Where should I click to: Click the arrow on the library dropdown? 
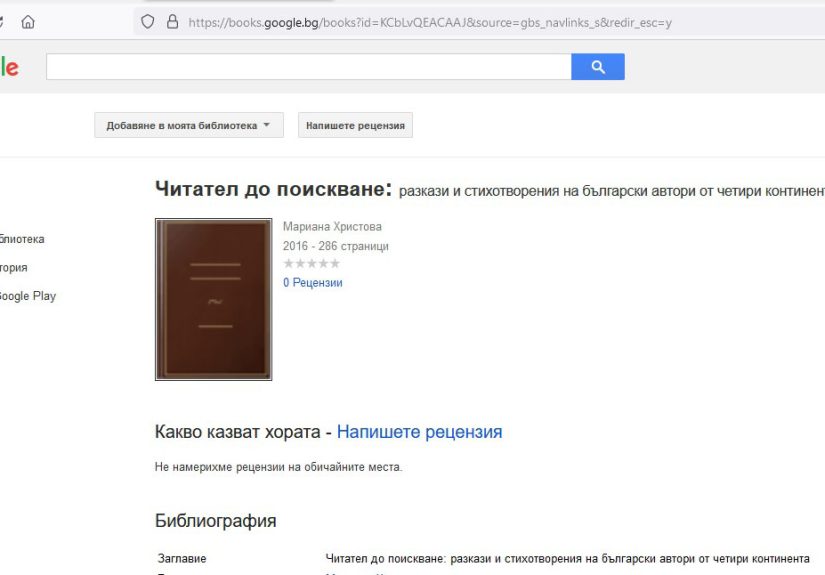266,125
